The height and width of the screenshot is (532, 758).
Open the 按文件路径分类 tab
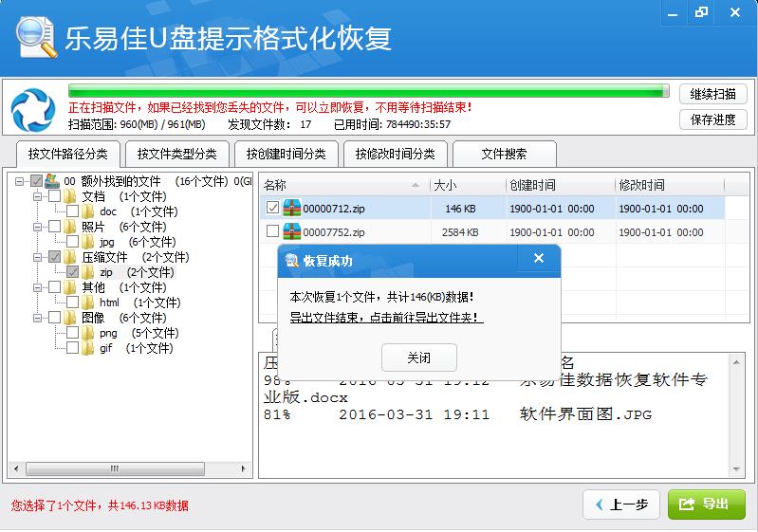pos(68,155)
